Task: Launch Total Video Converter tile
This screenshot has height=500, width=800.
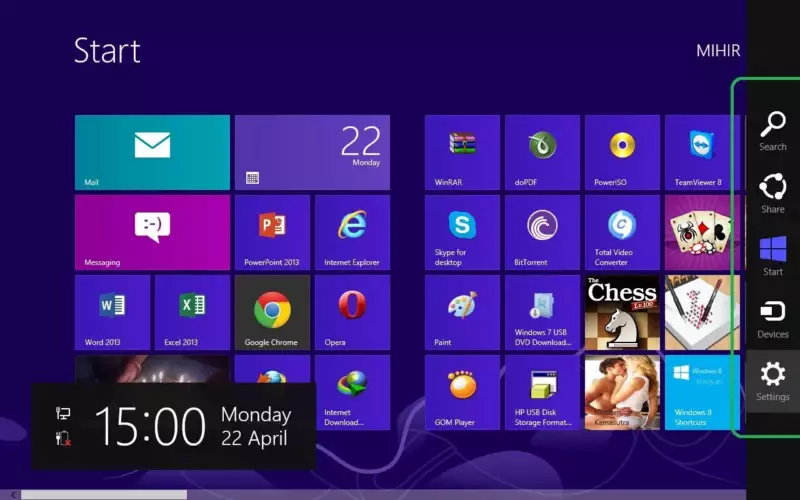Action: point(622,232)
